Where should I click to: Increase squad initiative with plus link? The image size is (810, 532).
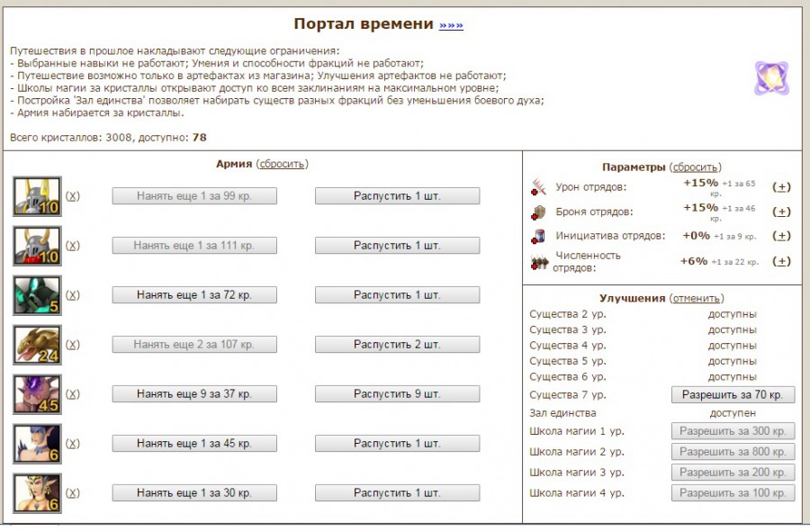tap(782, 236)
